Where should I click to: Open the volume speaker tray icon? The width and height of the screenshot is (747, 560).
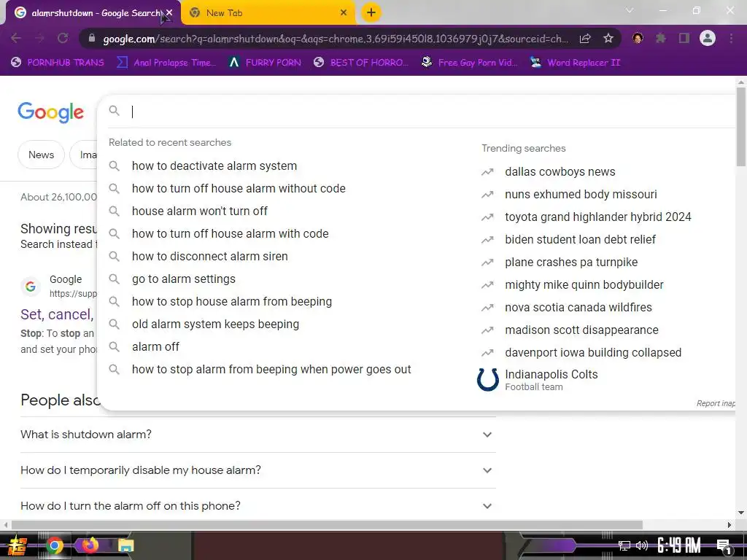pyautogui.click(x=642, y=545)
